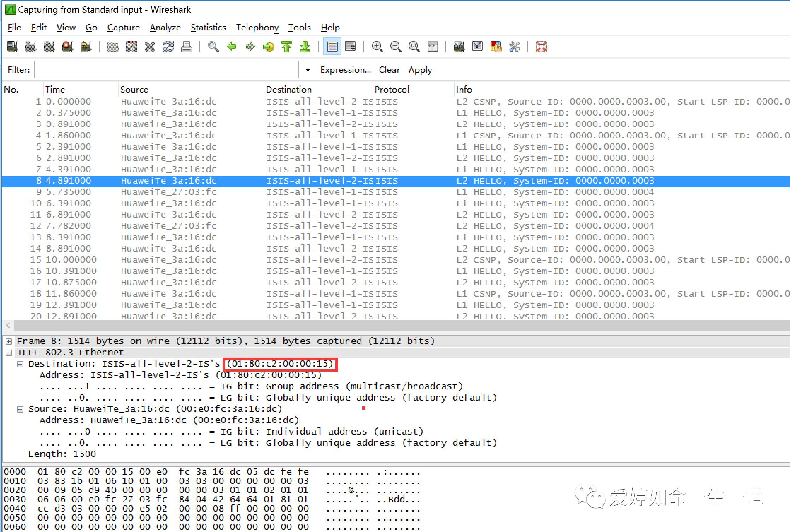Click the Apply filter button
Viewport: 790px width, 532px height.
pos(420,70)
